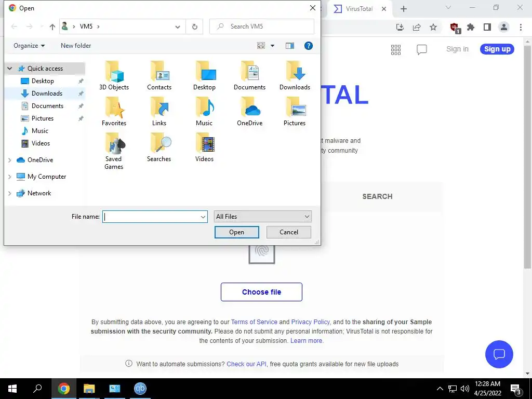Select Music under Quick access
The height and width of the screenshot is (399, 532).
pyautogui.click(x=39, y=131)
